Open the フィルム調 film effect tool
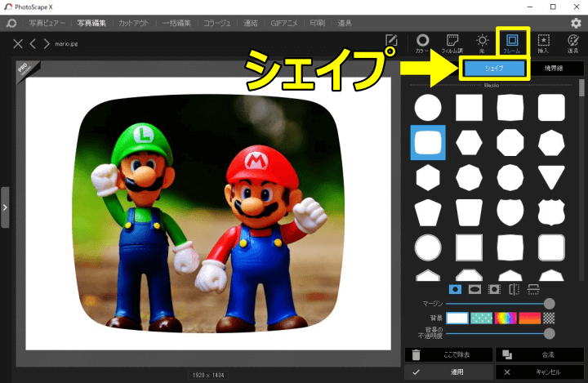 pos(452,43)
